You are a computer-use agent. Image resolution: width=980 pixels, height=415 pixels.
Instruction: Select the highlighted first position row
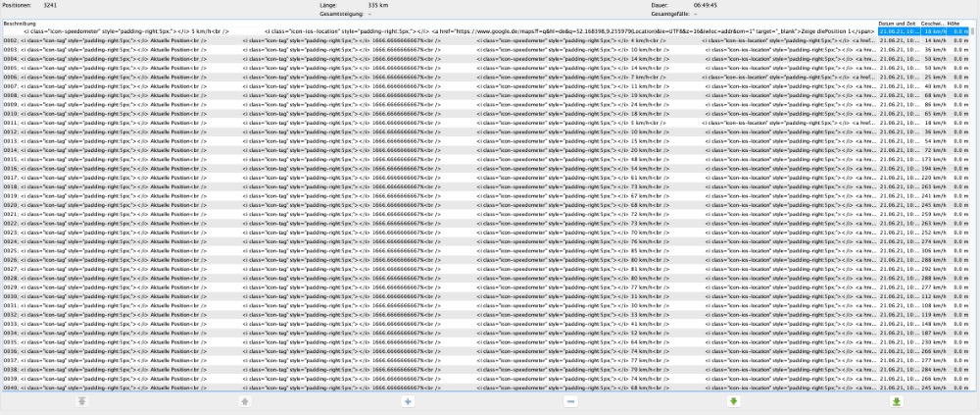click(392, 32)
